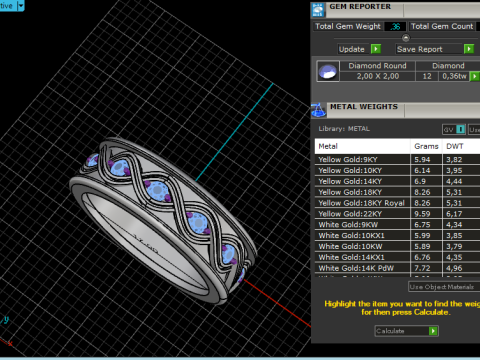Select the Yellow Gold:14KY row
The image size is (480, 360).
pyautogui.click(x=397, y=181)
